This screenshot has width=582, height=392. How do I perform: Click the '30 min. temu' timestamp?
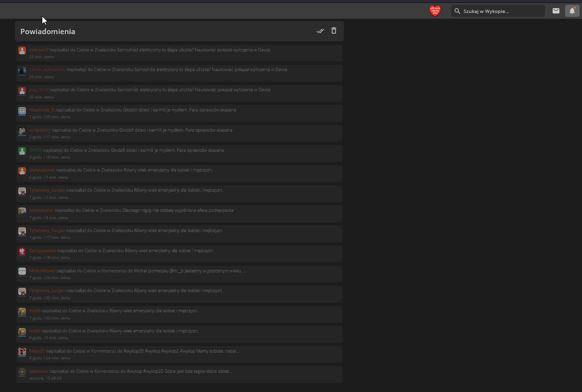41,97
